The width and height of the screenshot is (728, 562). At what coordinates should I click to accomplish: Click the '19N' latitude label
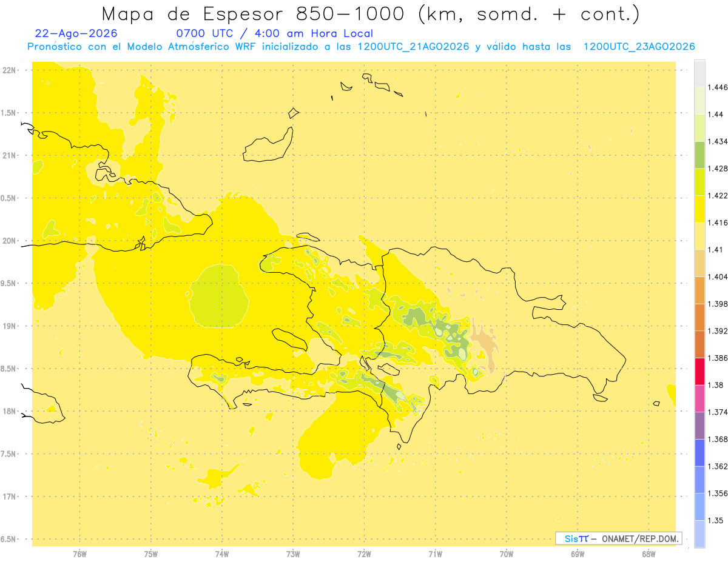8,326
